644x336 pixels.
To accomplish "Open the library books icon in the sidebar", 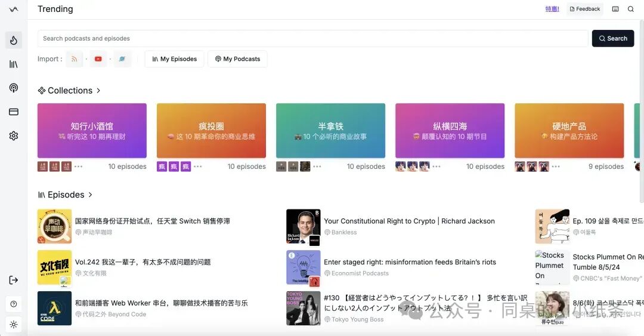I will click(x=14, y=64).
